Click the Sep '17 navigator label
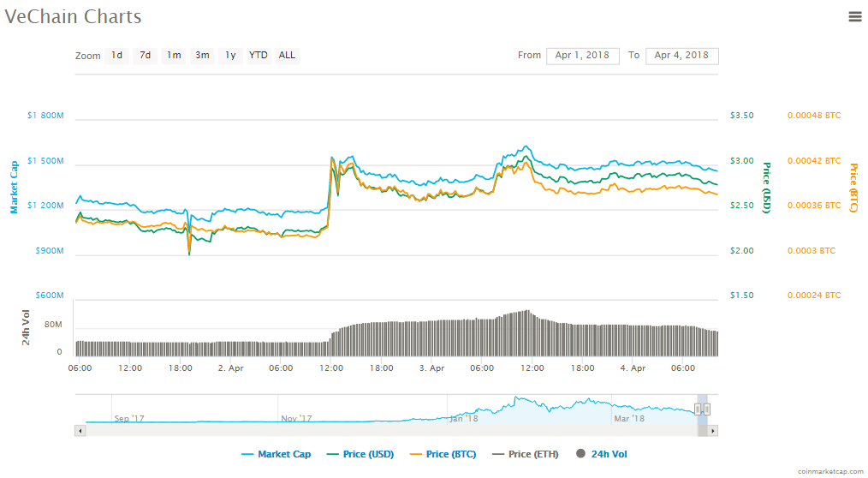 point(129,419)
